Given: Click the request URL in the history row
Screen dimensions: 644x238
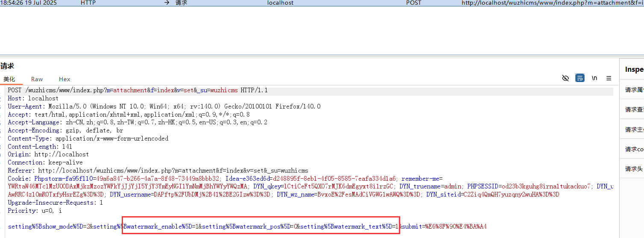Looking at the screenshot, I should click(552, 3).
